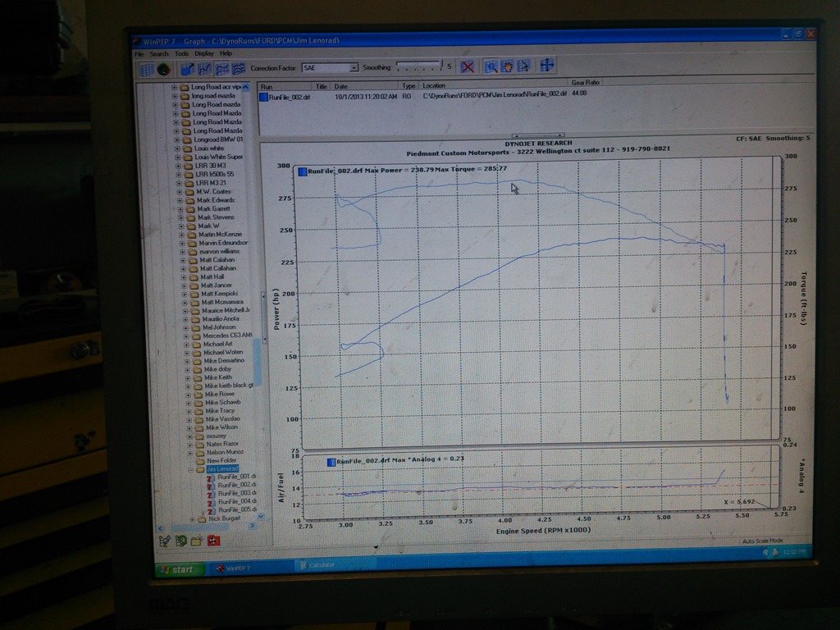Click the Windows Start button

pos(176,569)
